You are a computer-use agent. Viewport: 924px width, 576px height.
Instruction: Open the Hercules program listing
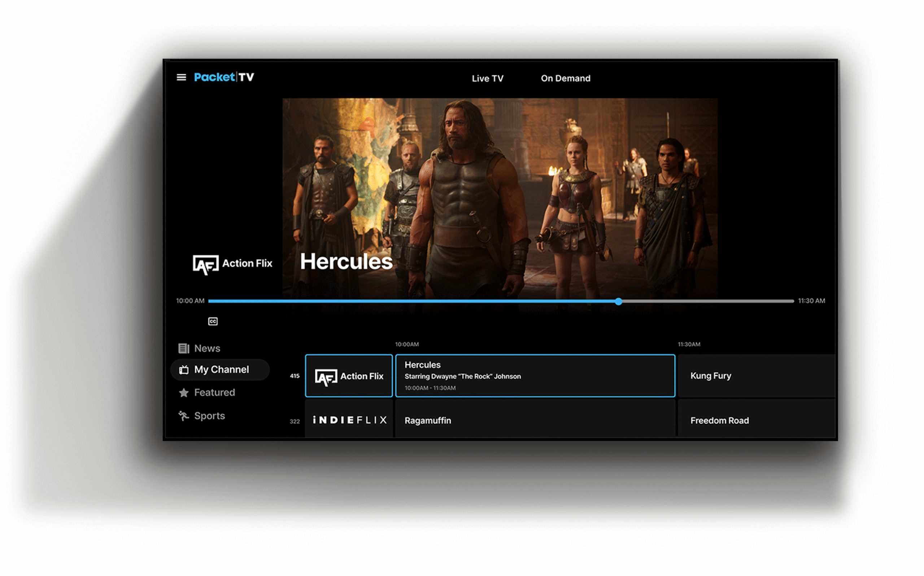click(535, 376)
